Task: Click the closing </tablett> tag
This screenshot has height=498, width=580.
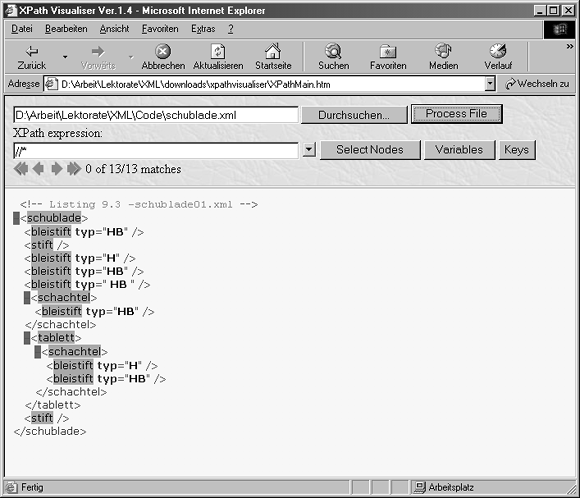Action: 53,406
